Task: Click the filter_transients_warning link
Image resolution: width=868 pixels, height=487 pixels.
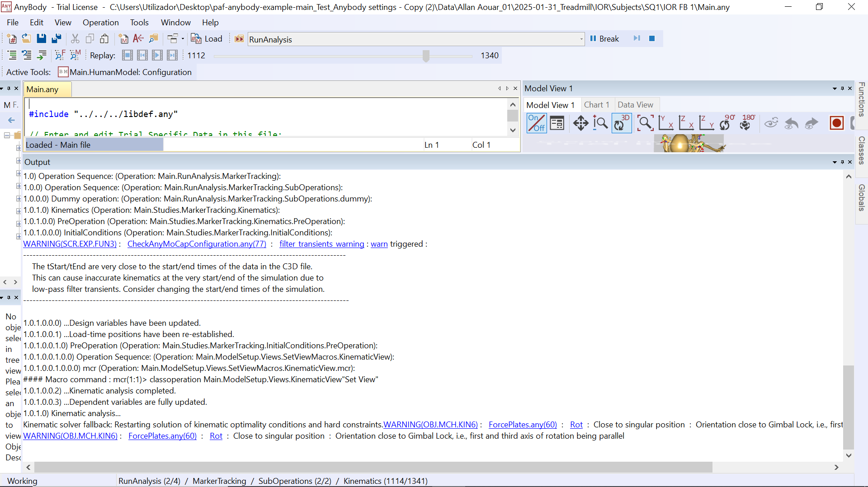Action: click(x=321, y=244)
